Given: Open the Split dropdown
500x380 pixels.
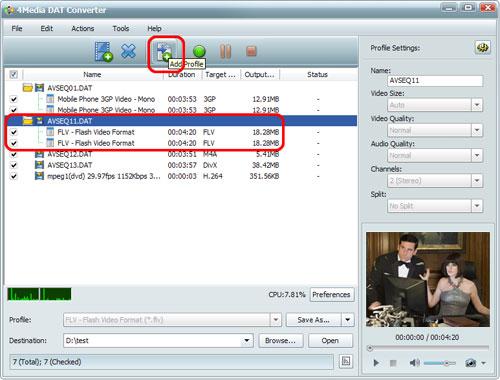Looking at the screenshot, I should (x=477, y=206).
